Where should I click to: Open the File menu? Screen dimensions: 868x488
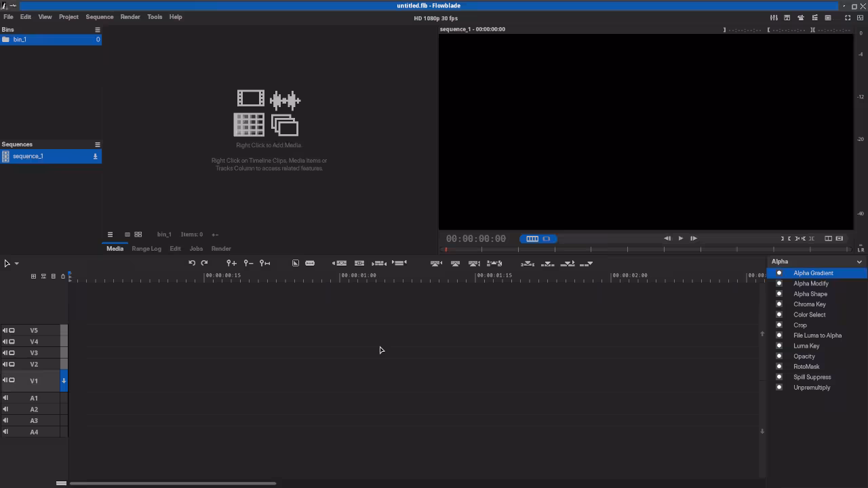coord(8,17)
